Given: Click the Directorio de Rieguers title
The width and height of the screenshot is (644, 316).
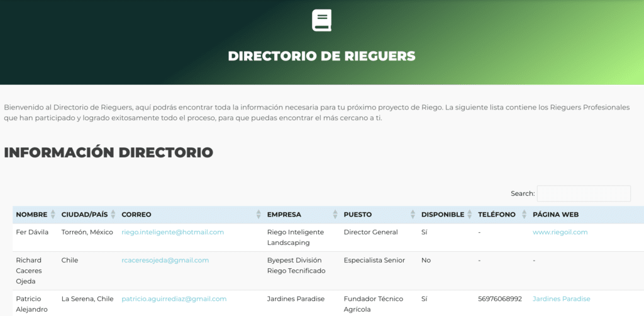Looking at the screenshot, I should point(321,56).
